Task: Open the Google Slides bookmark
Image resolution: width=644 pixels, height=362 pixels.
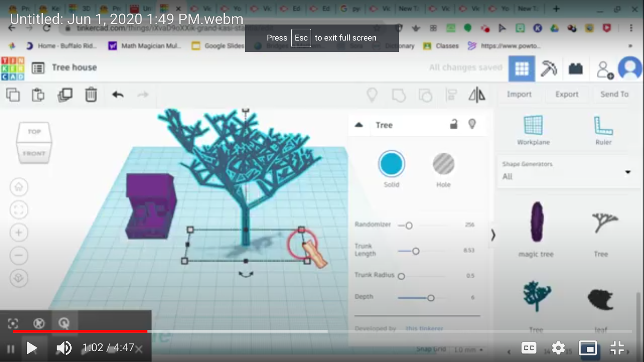Action: [218, 46]
